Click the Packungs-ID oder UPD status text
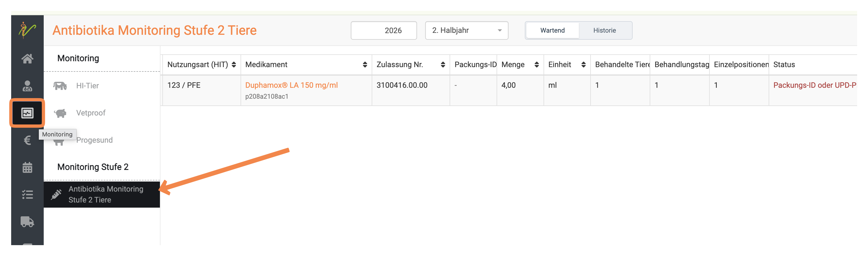Image resolution: width=868 pixels, height=256 pixels. click(x=815, y=85)
